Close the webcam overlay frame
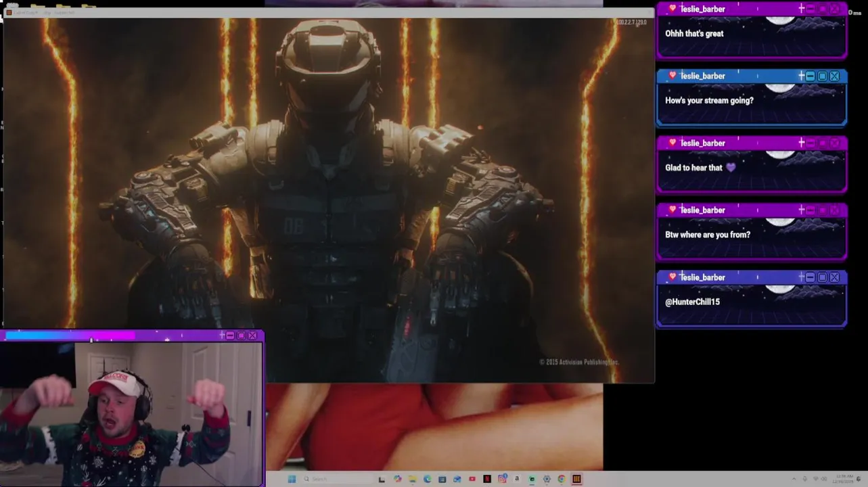Image resolution: width=868 pixels, height=487 pixels. (252, 335)
